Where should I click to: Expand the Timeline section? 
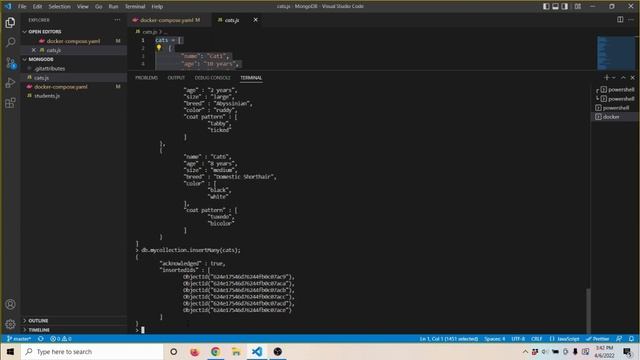tap(73, 330)
